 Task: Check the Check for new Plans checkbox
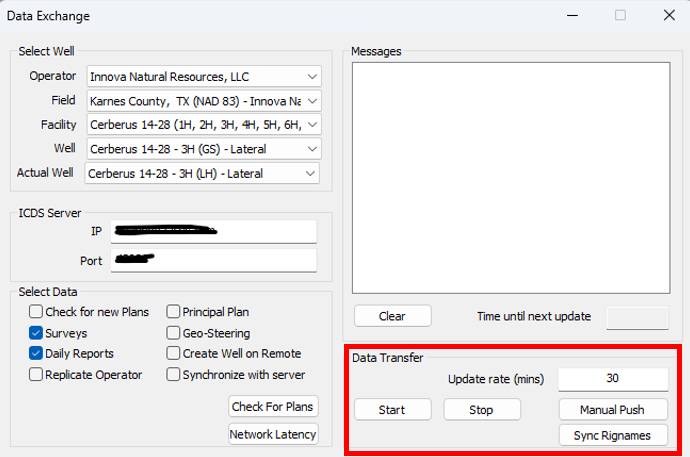click(37, 312)
